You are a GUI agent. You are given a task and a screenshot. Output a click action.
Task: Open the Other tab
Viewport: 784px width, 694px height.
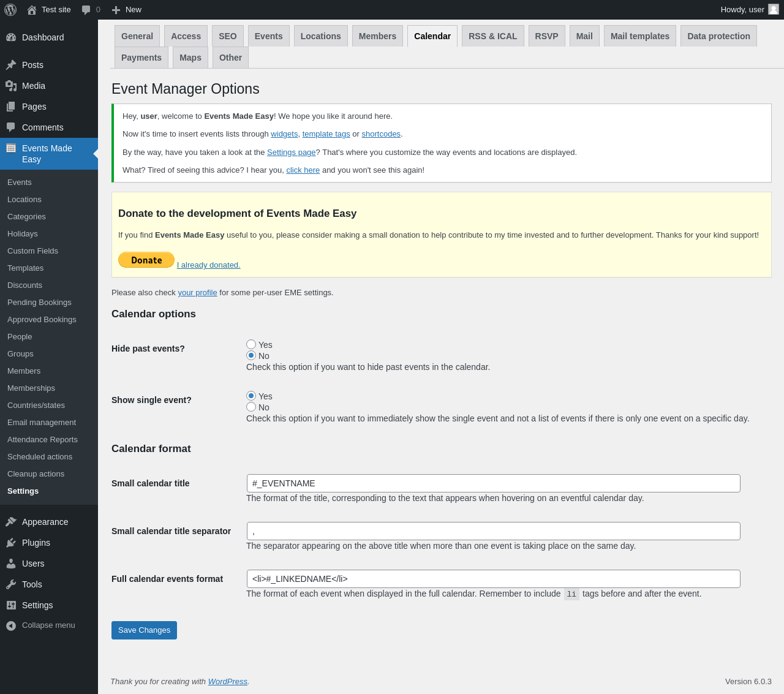click(230, 58)
